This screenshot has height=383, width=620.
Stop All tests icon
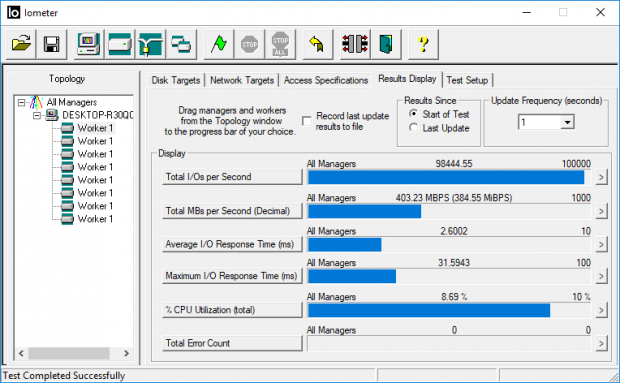[280, 44]
